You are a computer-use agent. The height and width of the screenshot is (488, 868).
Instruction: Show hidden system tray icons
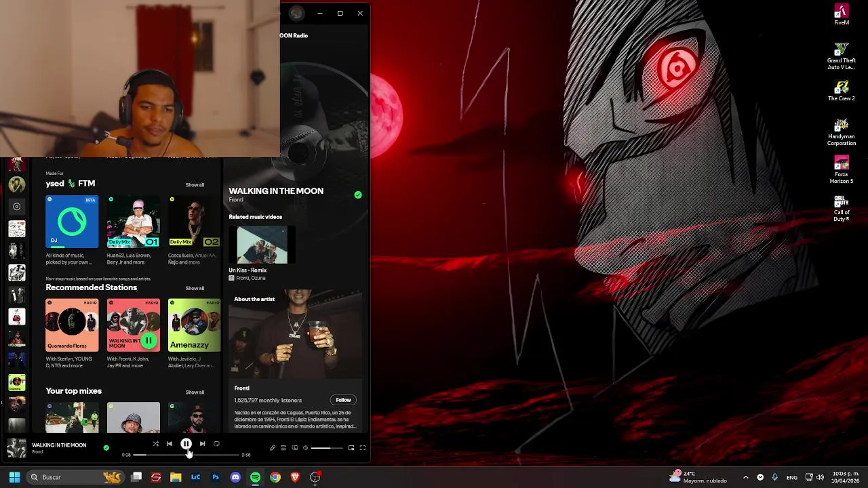pyautogui.click(x=746, y=477)
